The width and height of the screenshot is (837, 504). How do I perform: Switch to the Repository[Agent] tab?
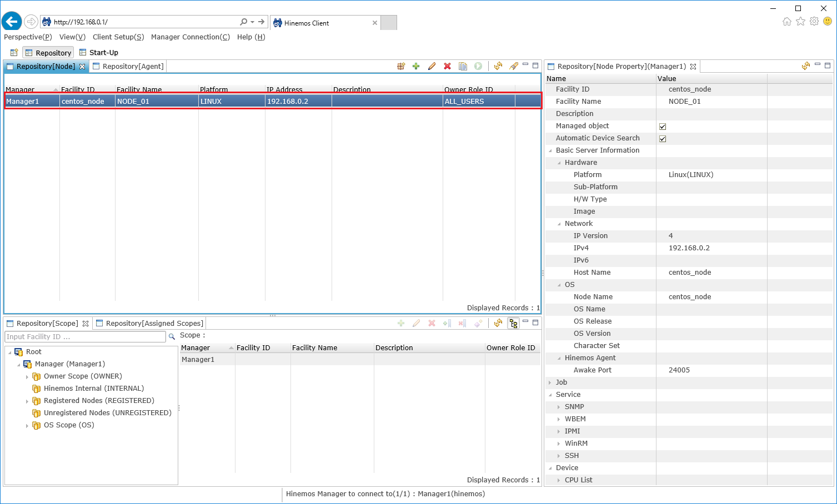tap(128, 66)
